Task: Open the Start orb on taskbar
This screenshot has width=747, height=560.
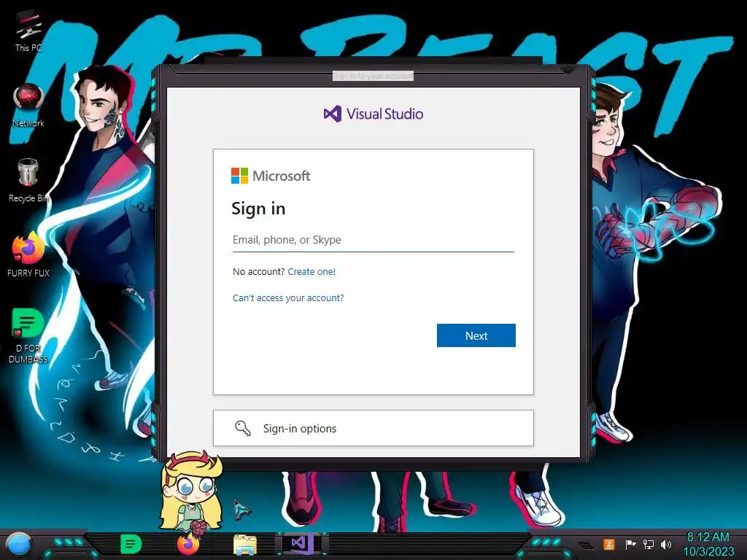Action: click(x=18, y=545)
